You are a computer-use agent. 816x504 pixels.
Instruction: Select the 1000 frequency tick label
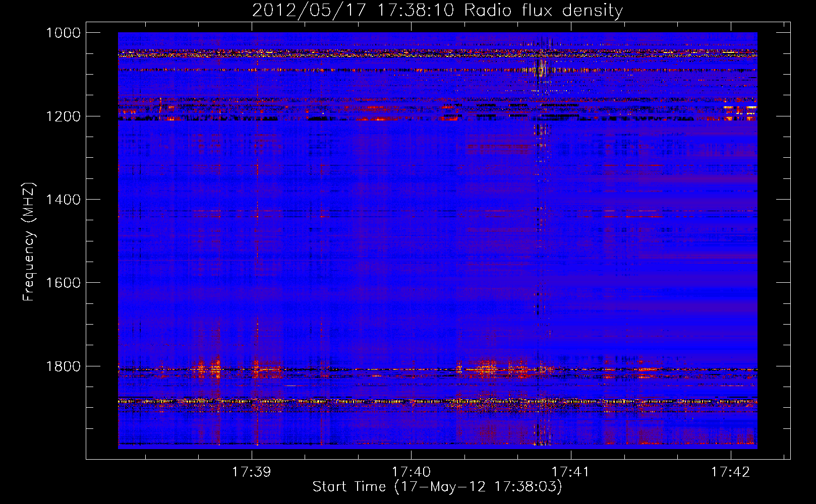point(63,33)
